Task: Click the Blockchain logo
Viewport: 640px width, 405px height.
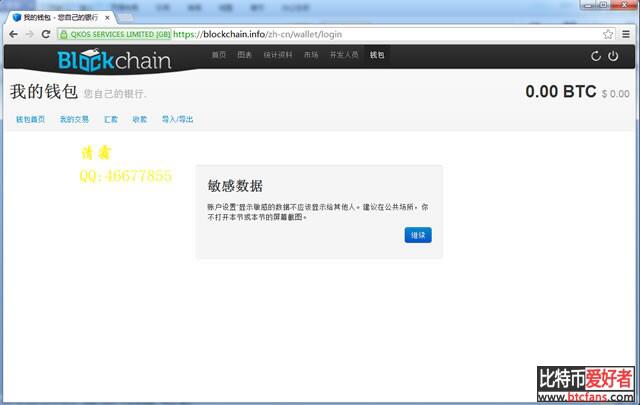Action: [x=114, y=60]
